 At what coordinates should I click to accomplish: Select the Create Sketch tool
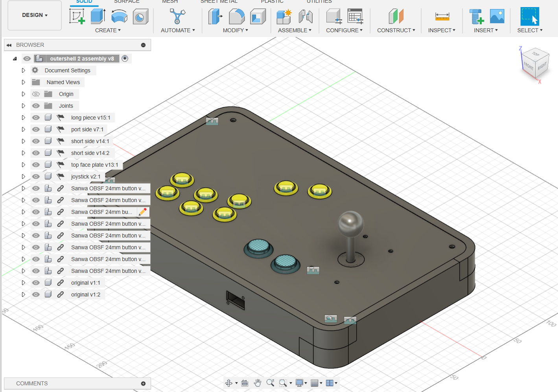[x=77, y=17]
